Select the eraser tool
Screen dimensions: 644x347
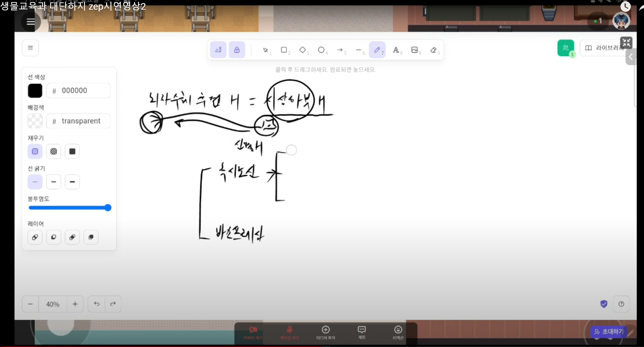pos(433,50)
